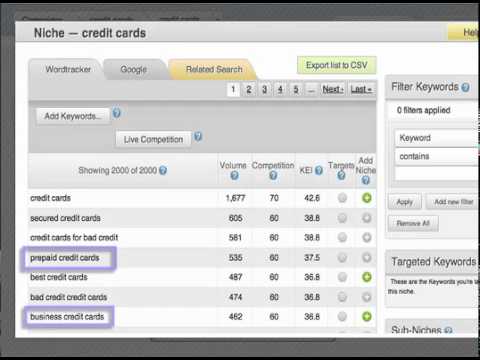Open Filter Keywords help icon

coord(466,87)
